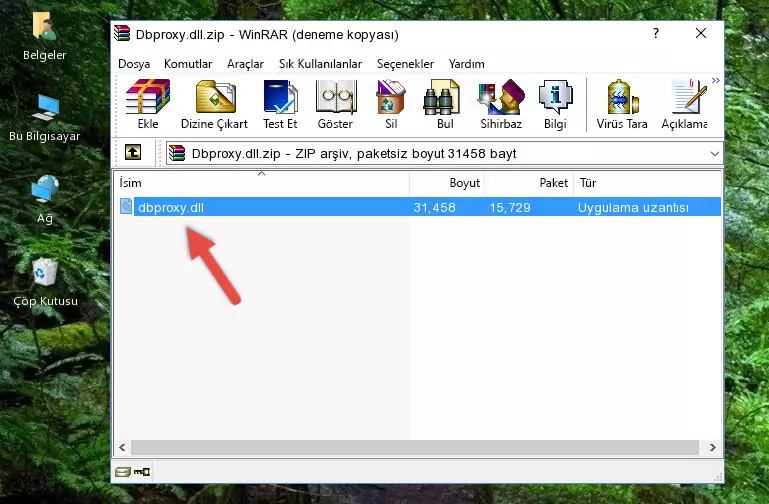Image resolution: width=769 pixels, height=504 pixels.
Task: Select the Ağ network desktop icon
Action: coord(44,200)
